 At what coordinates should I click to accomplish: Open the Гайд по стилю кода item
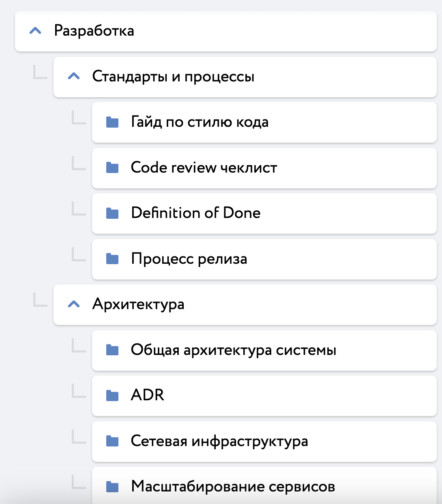[264, 122]
